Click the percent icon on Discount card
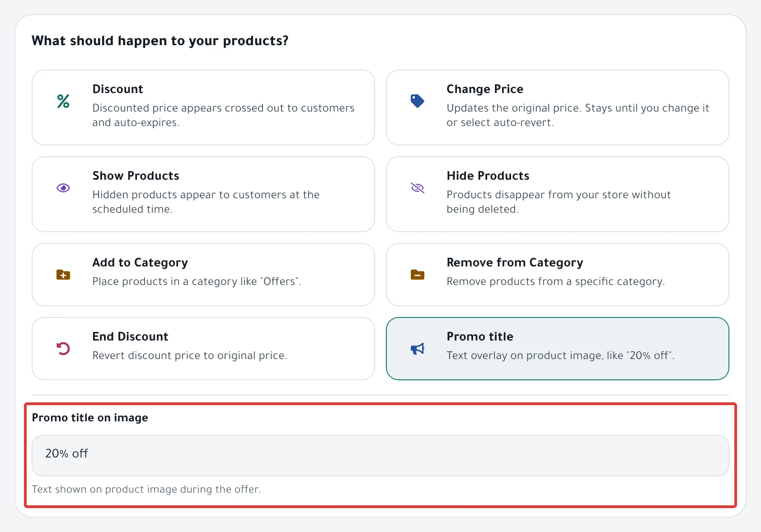This screenshot has width=761, height=532. (x=63, y=101)
